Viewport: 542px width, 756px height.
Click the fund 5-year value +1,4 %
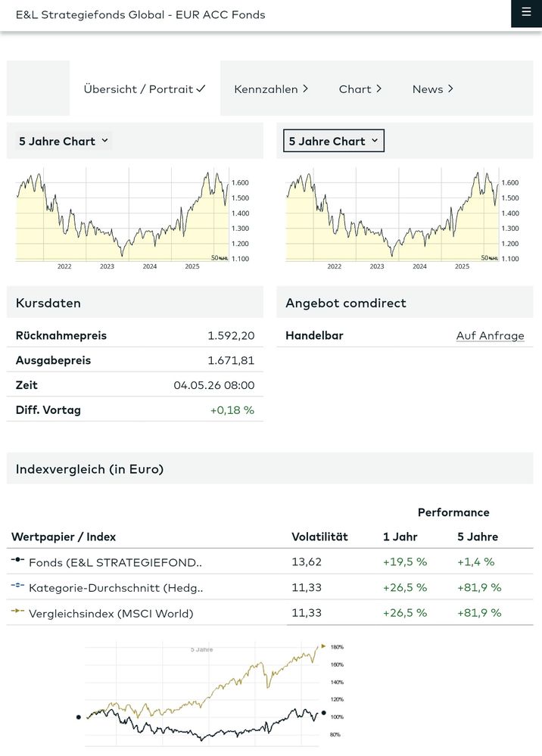click(475, 562)
